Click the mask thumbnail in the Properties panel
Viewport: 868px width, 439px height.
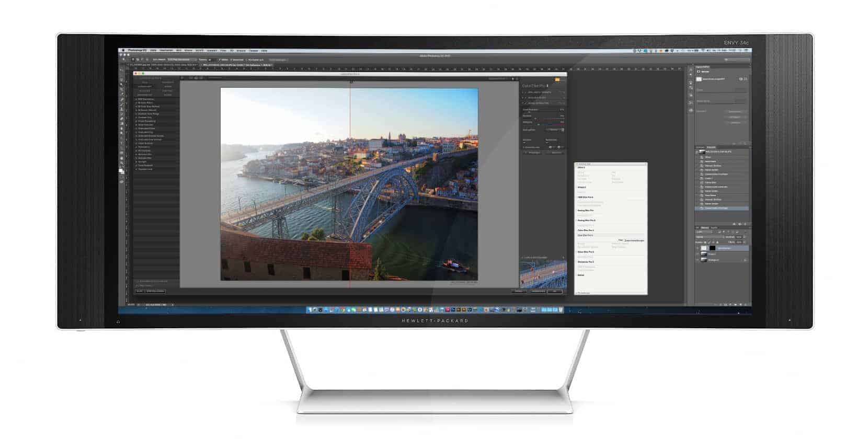tap(699, 79)
